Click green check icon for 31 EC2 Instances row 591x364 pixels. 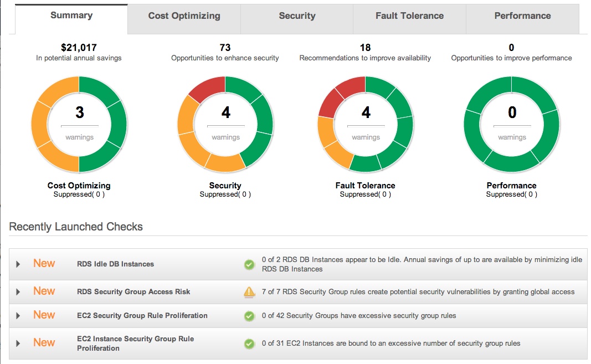tap(249, 344)
